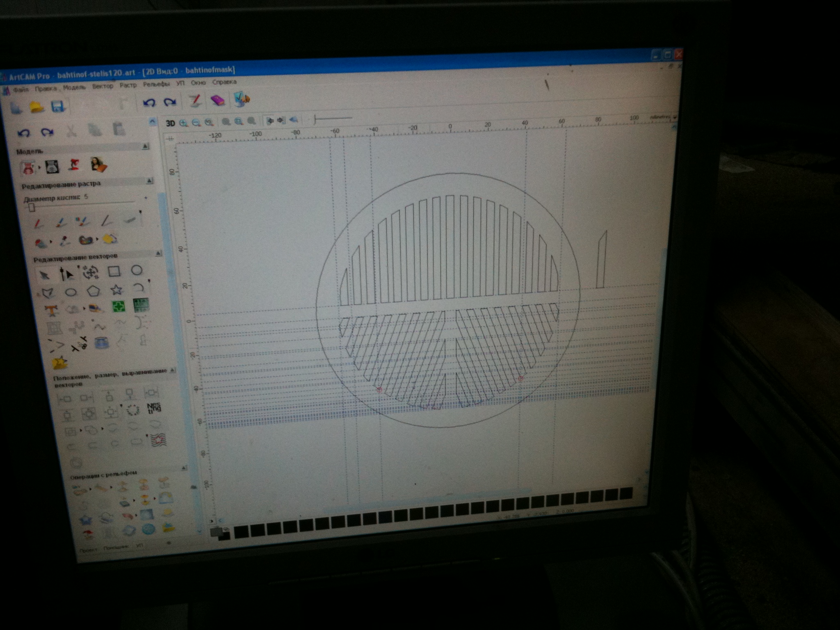
Task: Click the red desk lamp lights icon
Action: tap(75, 165)
